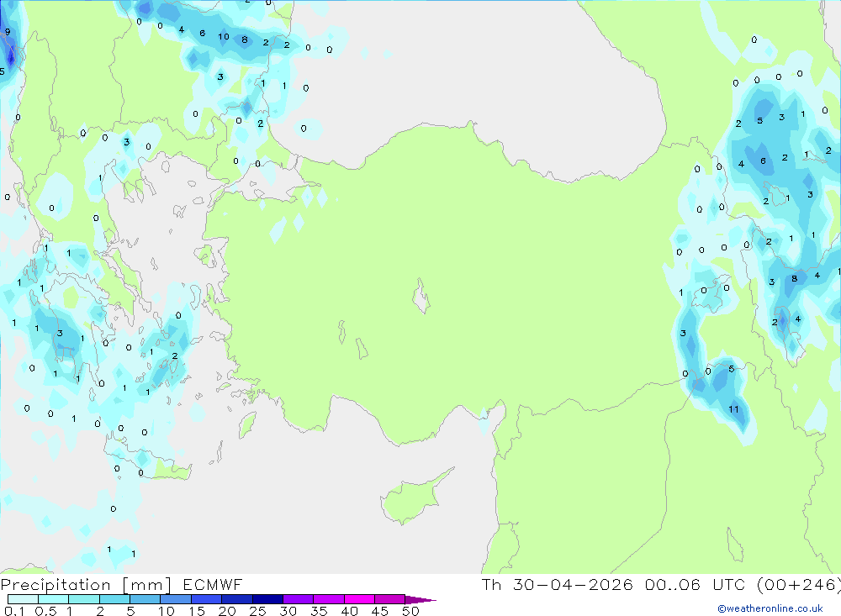Choose the 25–30 mm violet legend swatch
The height and width of the screenshot is (616, 841).
(x=267, y=599)
